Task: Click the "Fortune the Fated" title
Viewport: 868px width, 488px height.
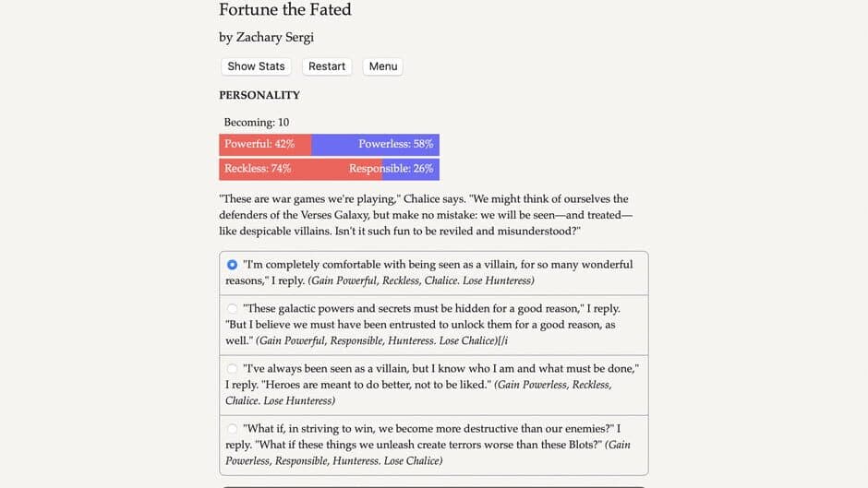Action: pos(284,10)
